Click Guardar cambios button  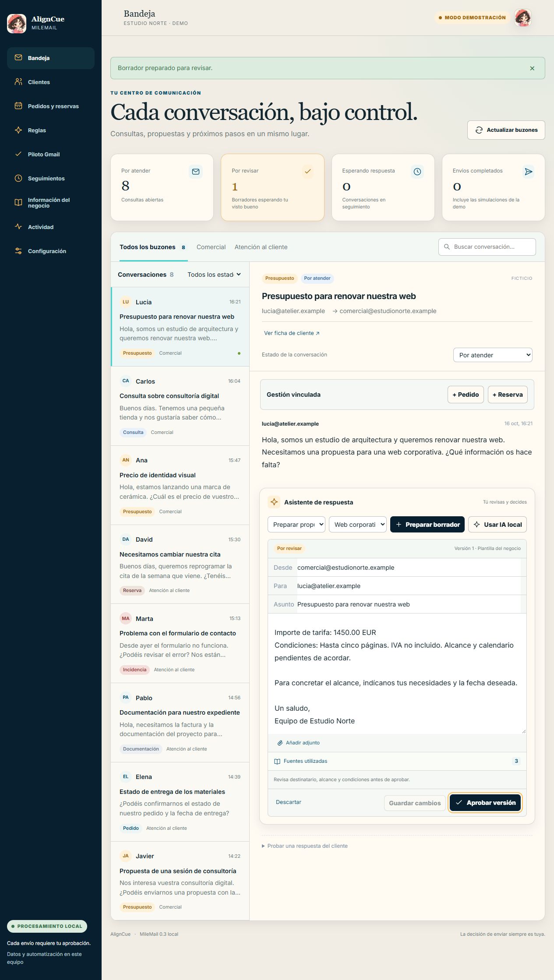point(415,803)
